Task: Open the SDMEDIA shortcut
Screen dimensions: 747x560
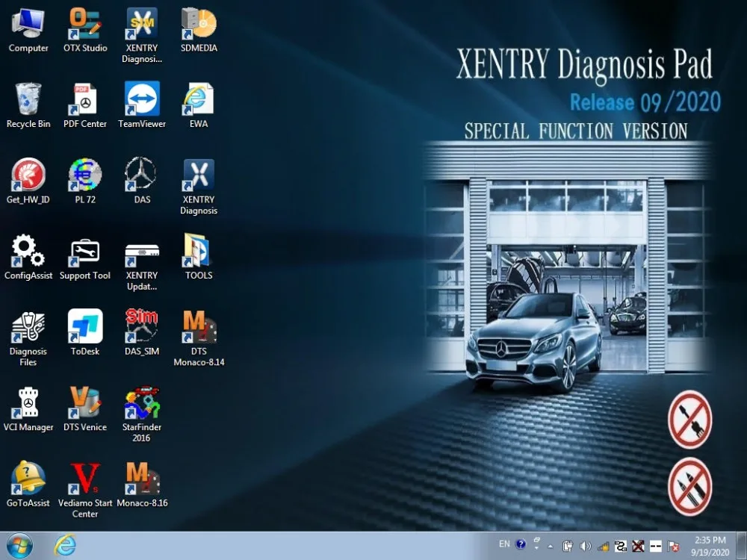Action: 199,30
